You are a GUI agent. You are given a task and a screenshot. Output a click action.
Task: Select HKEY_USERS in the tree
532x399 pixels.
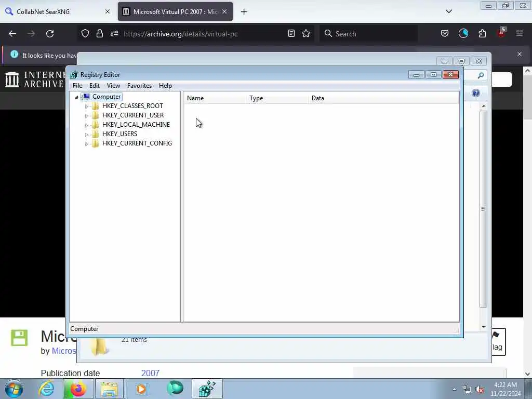pyautogui.click(x=119, y=134)
